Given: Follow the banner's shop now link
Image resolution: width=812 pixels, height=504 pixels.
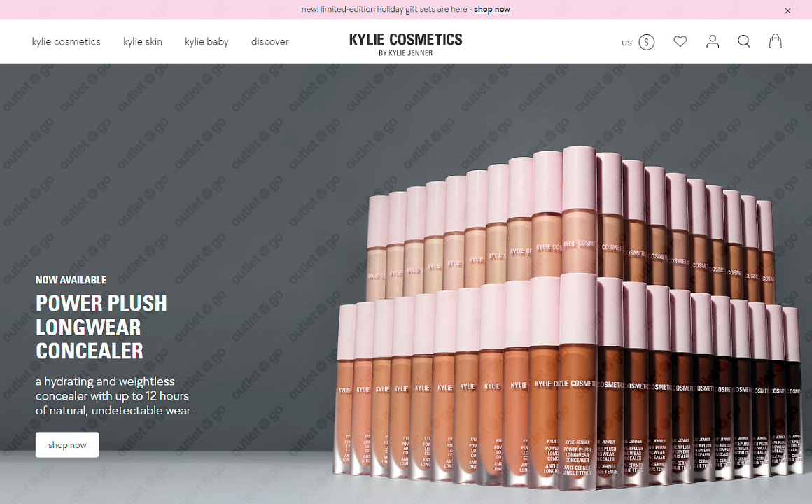Looking at the screenshot, I should pos(492,9).
